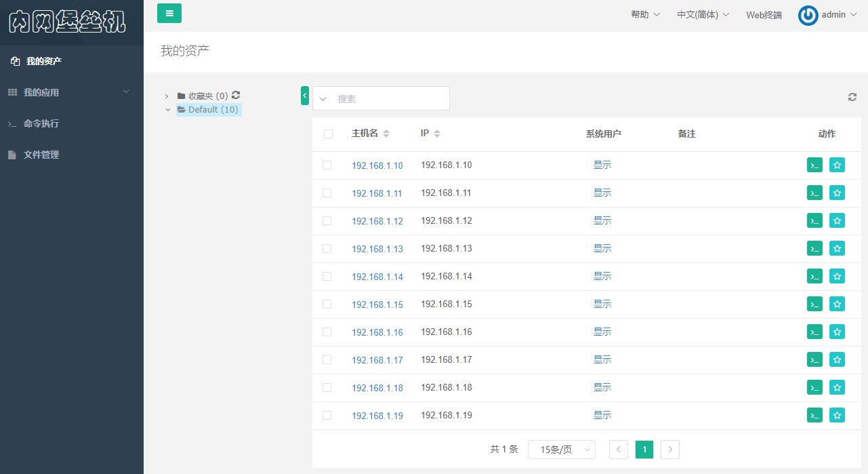Check the box for 192.168.1.11

pyautogui.click(x=327, y=193)
